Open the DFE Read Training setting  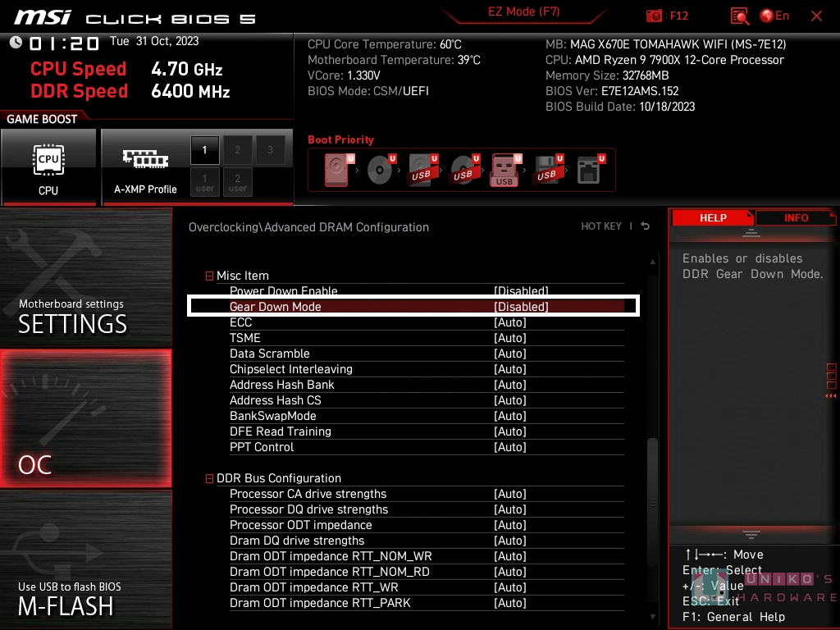pyautogui.click(x=427, y=431)
